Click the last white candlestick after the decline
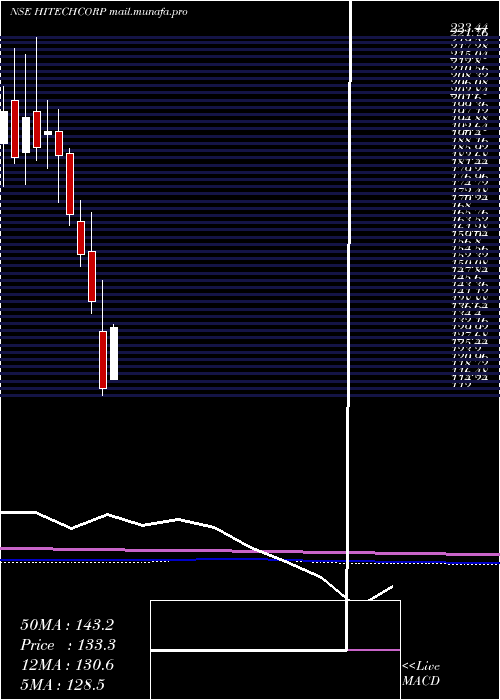The width and height of the screenshot is (500, 700). click(114, 353)
